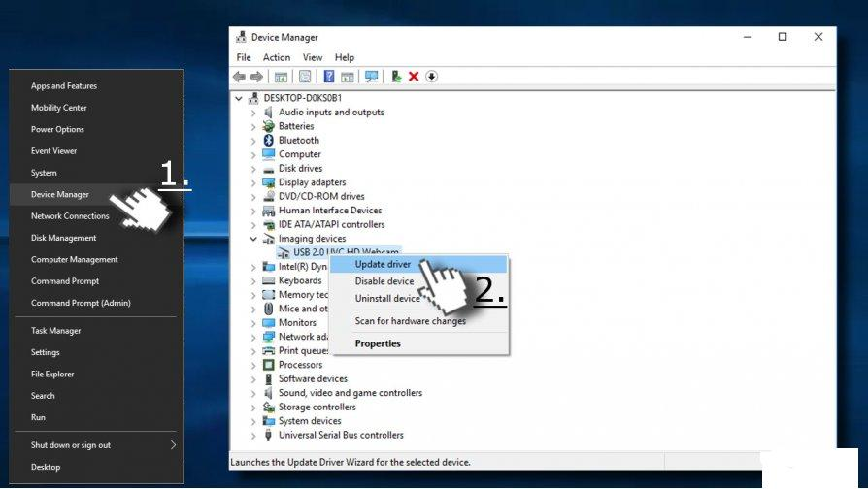
Task: Open the View menu in the menu bar
Action: 313,57
